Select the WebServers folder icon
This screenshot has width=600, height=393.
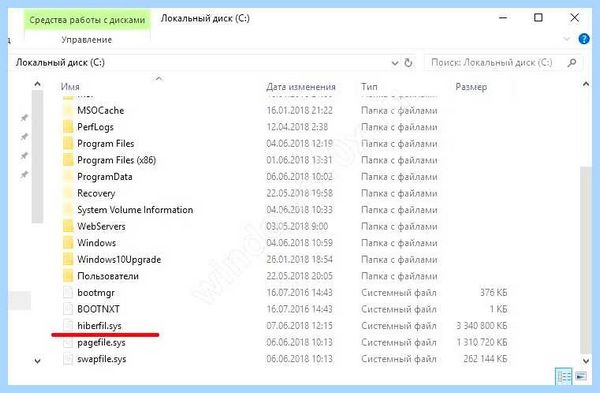click(x=68, y=227)
